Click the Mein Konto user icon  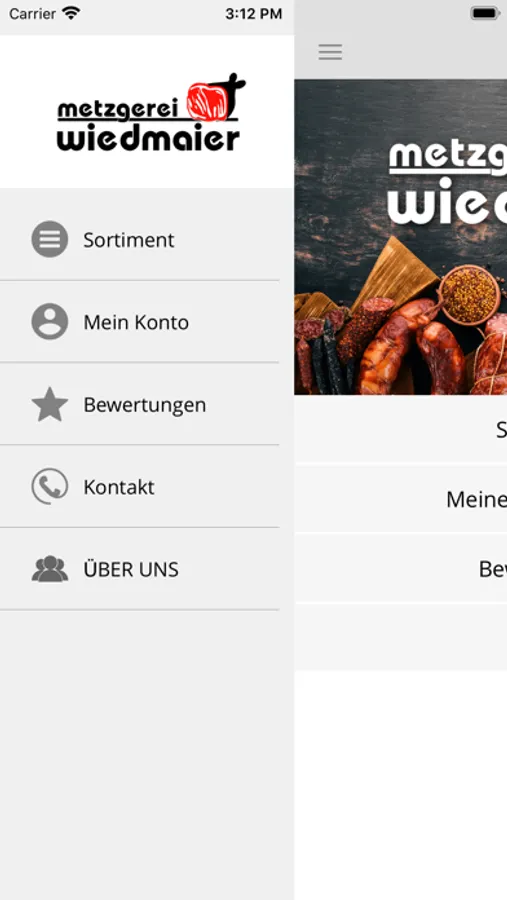49,321
